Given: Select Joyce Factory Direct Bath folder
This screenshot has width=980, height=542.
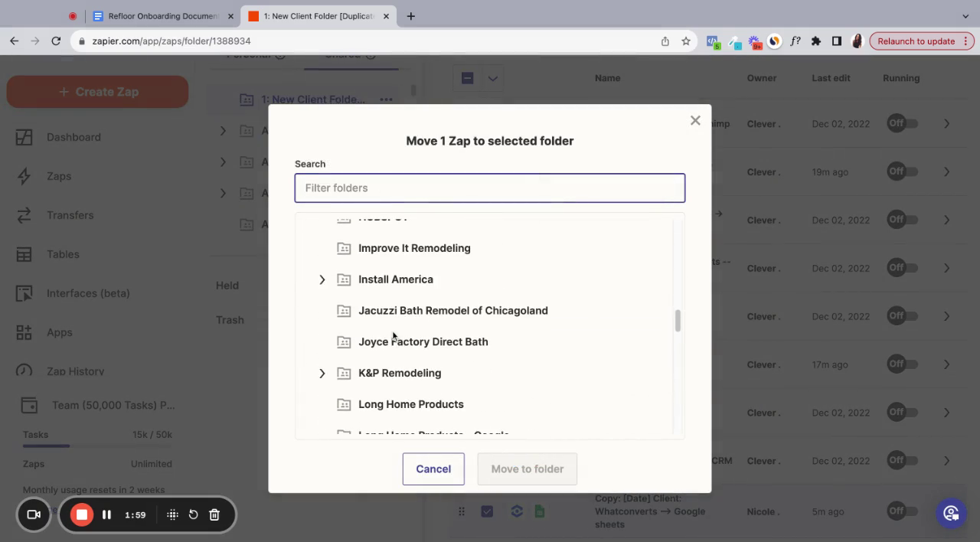Looking at the screenshot, I should (x=423, y=341).
